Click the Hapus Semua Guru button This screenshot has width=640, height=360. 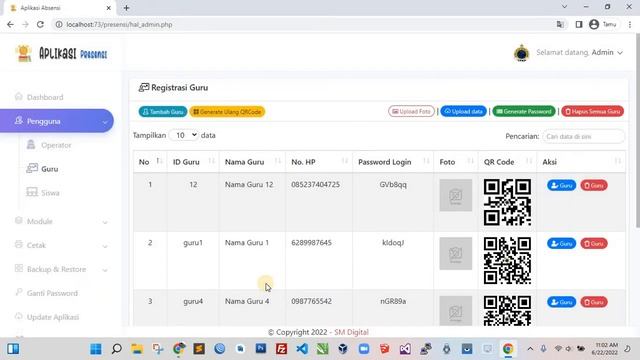pos(593,111)
